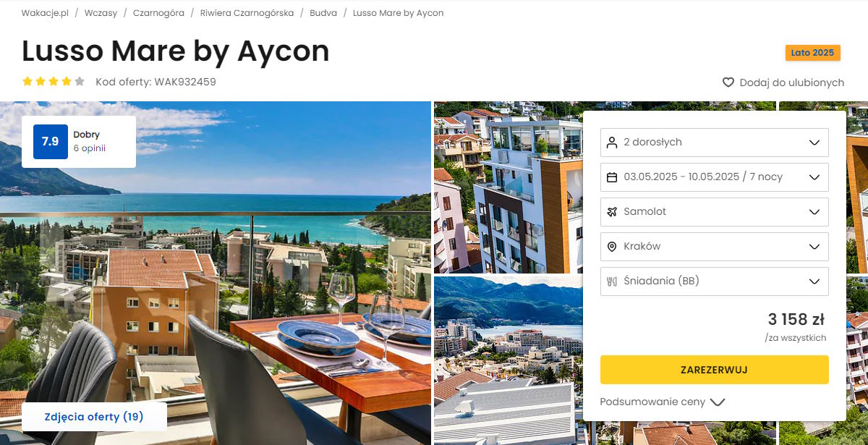
Task: Click the 7.9 rating score badge
Action: tap(50, 142)
